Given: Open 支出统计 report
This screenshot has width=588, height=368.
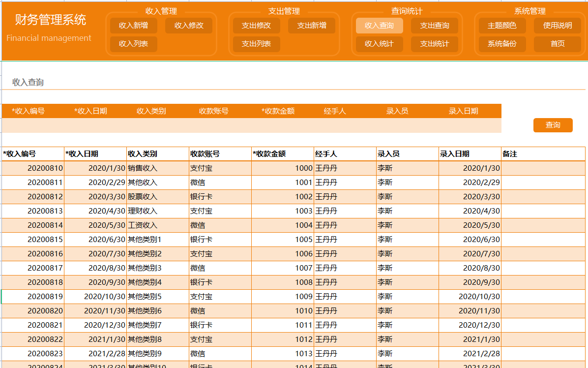Looking at the screenshot, I should (435, 44).
